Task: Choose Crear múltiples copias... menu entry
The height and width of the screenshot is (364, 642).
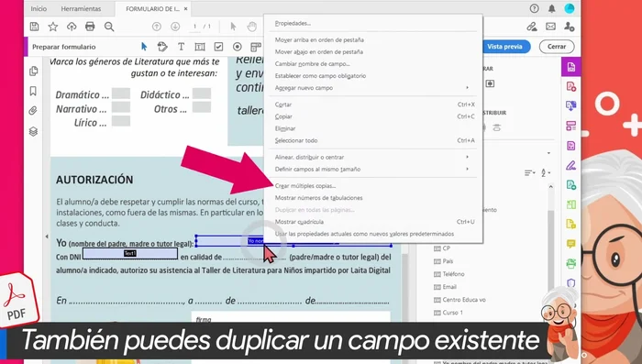Action: click(305, 186)
